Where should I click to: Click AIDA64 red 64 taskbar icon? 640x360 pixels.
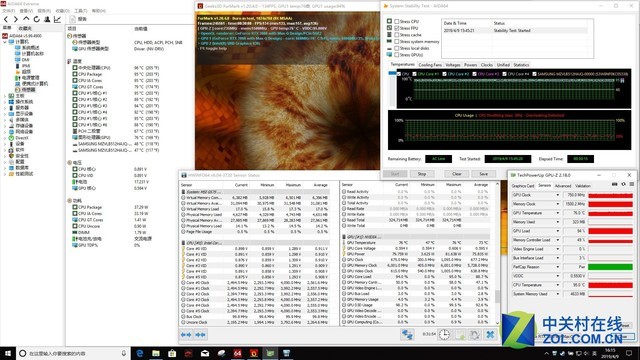238,353
